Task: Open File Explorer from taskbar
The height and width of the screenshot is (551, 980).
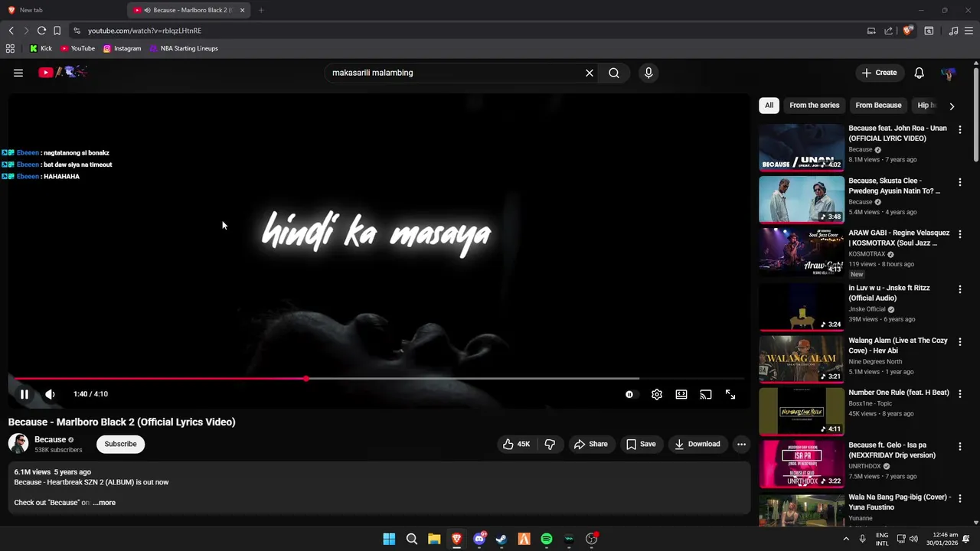Action: (434, 539)
